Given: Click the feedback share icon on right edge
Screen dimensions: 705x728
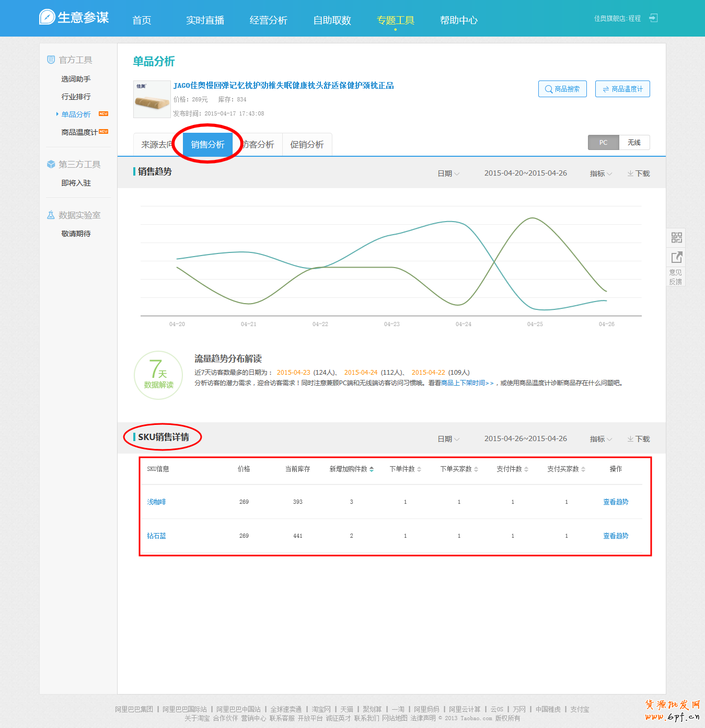Looking at the screenshot, I should [x=676, y=257].
